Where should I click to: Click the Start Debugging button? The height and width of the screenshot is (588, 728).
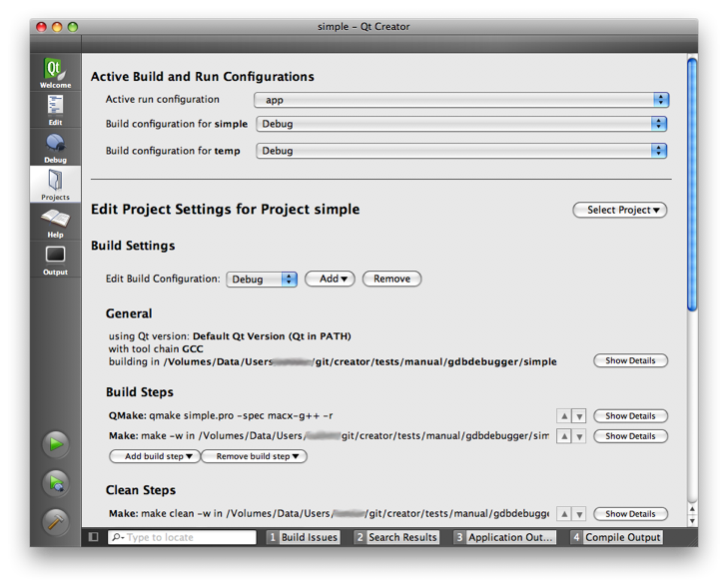coord(55,482)
